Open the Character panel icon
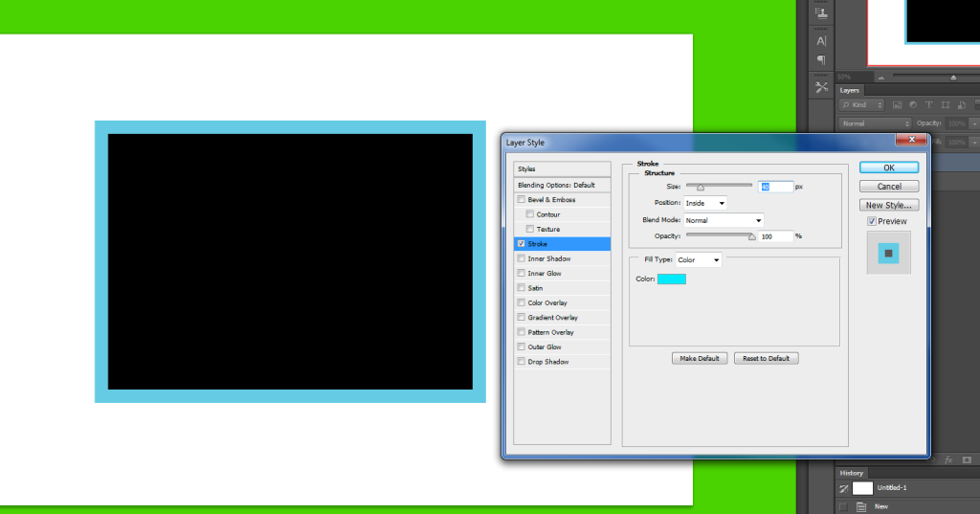 point(821,41)
